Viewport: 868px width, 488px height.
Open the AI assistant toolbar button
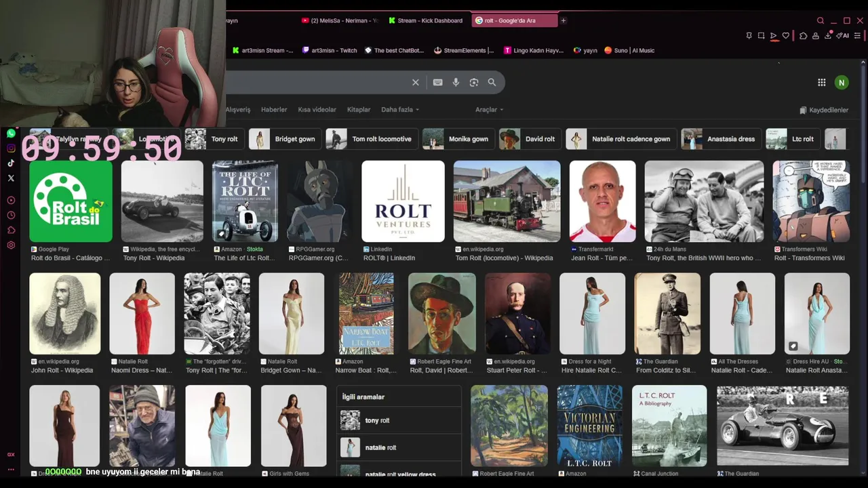coord(842,36)
